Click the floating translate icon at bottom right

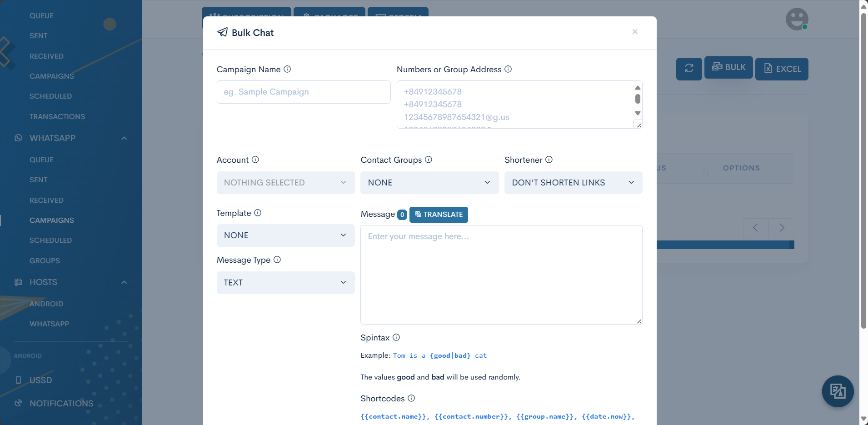click(838, 391)
